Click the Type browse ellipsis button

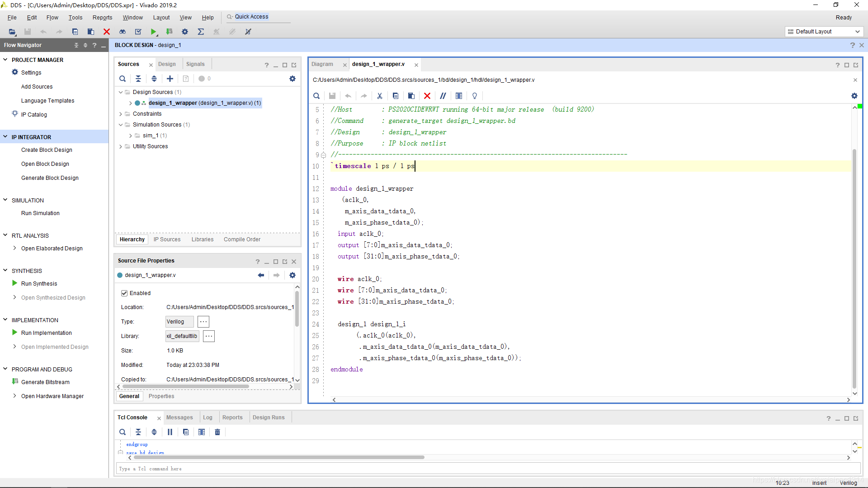203,322
